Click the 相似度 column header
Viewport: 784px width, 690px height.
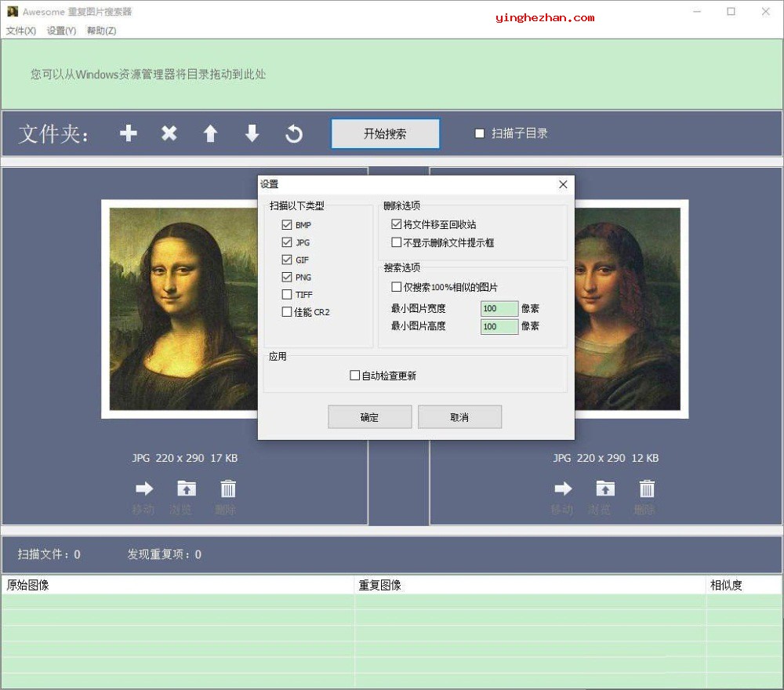[744, 585]
